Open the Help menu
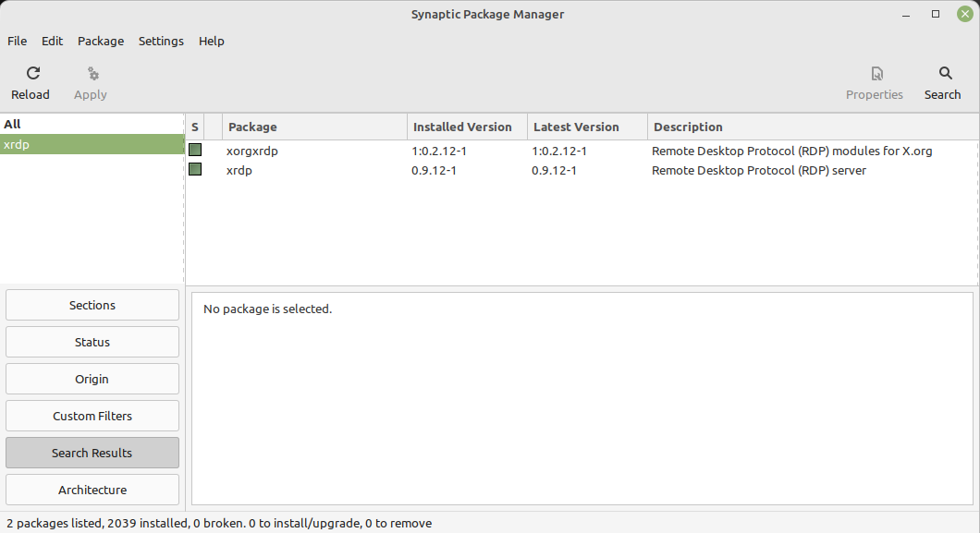The image size is (980, 533). click(x=212, y=42)
